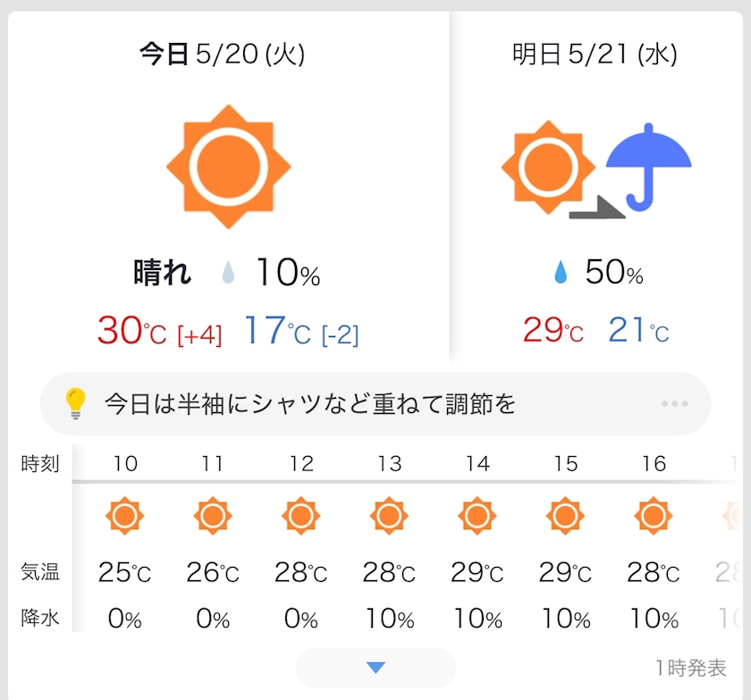Click tomorrow's low temperature of 21°C
Image resolution: width=751 pixels, height=700 pixels.
pos(638,331)
